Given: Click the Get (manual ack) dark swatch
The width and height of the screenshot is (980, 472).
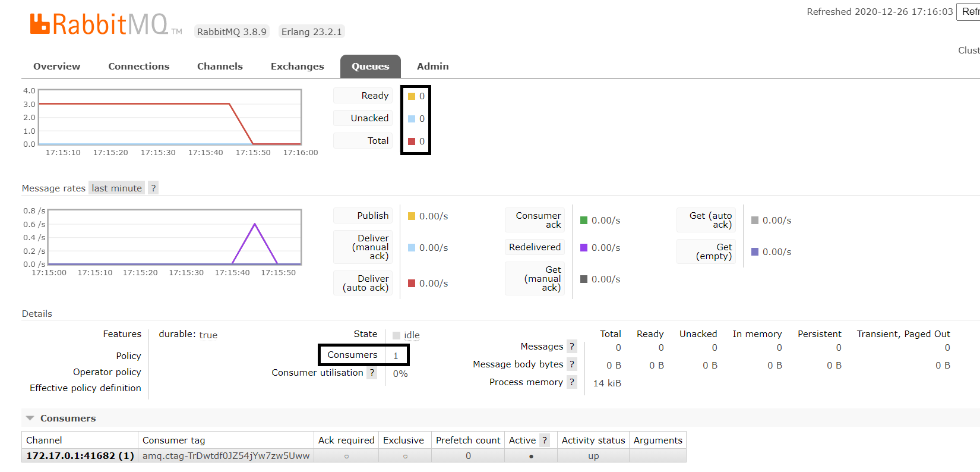Looking at the screenshot, I should click(x=584, y=279).
